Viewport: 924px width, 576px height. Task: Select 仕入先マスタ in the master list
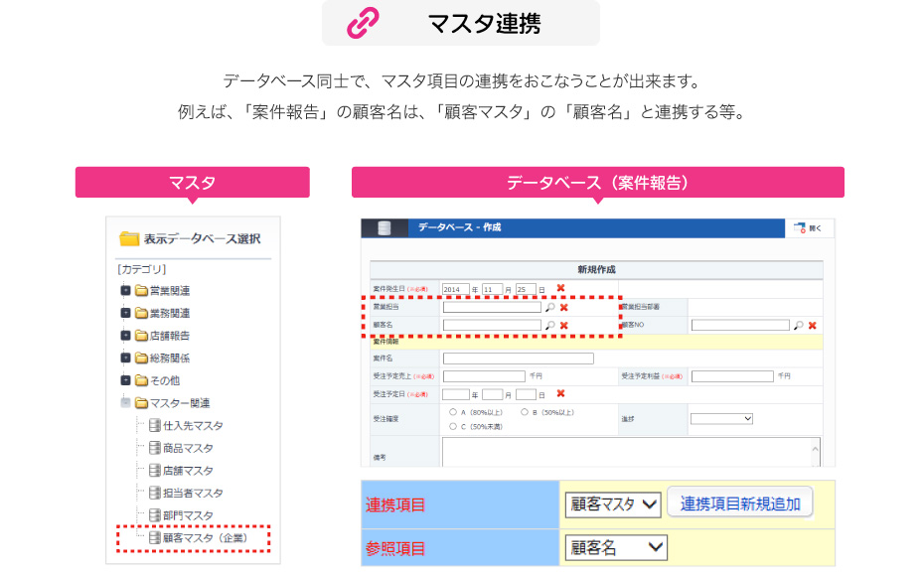(193, 425)
